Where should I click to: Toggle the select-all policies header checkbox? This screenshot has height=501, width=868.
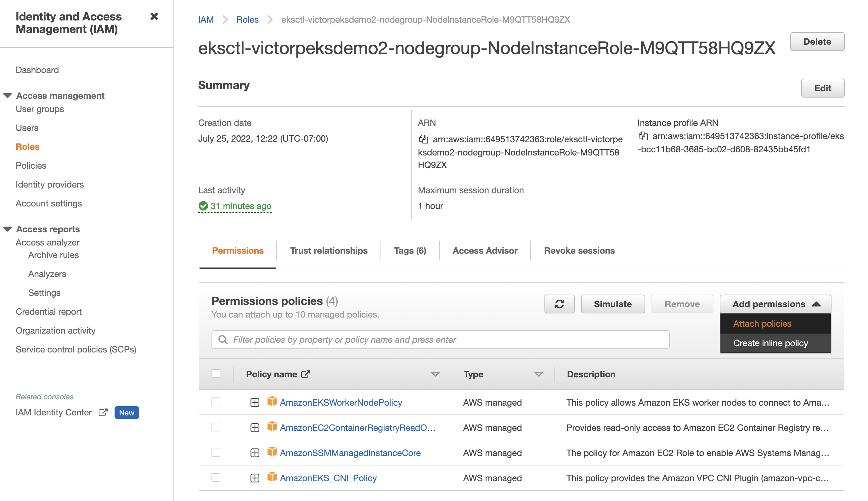click(x=216, y=373)
